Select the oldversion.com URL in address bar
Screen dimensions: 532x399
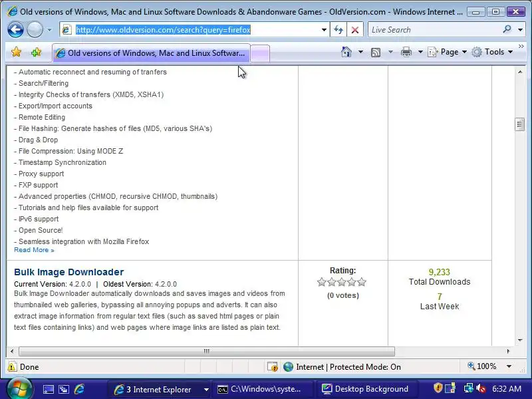(163, 30)
